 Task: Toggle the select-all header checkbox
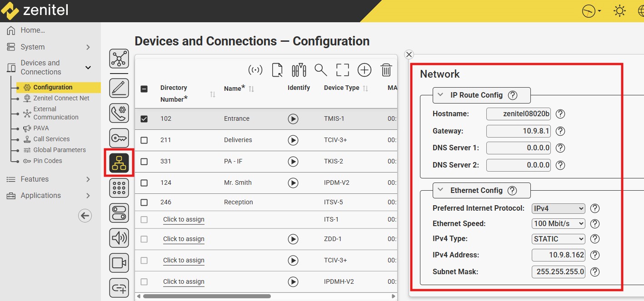click(x=144, y=89)
